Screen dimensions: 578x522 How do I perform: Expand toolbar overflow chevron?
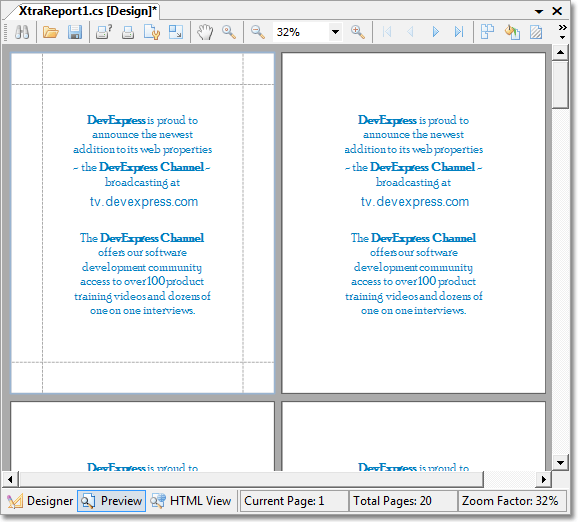click(x=562, y=32)
